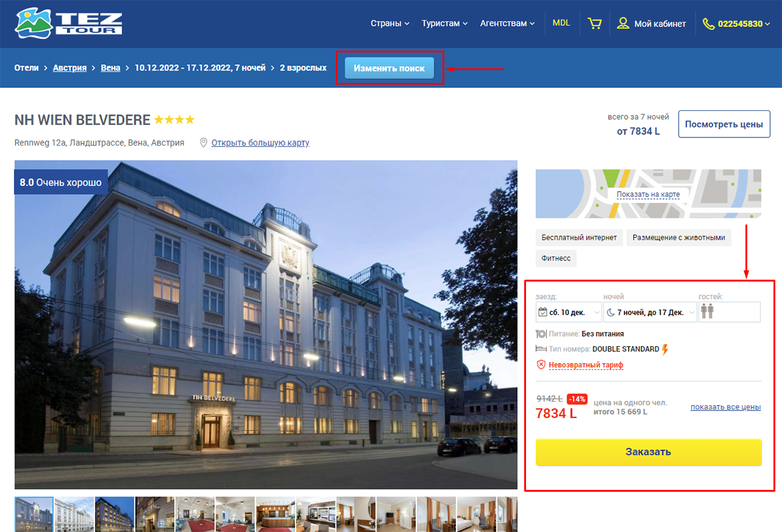Click the Tez Tour logo

[69, 23]
